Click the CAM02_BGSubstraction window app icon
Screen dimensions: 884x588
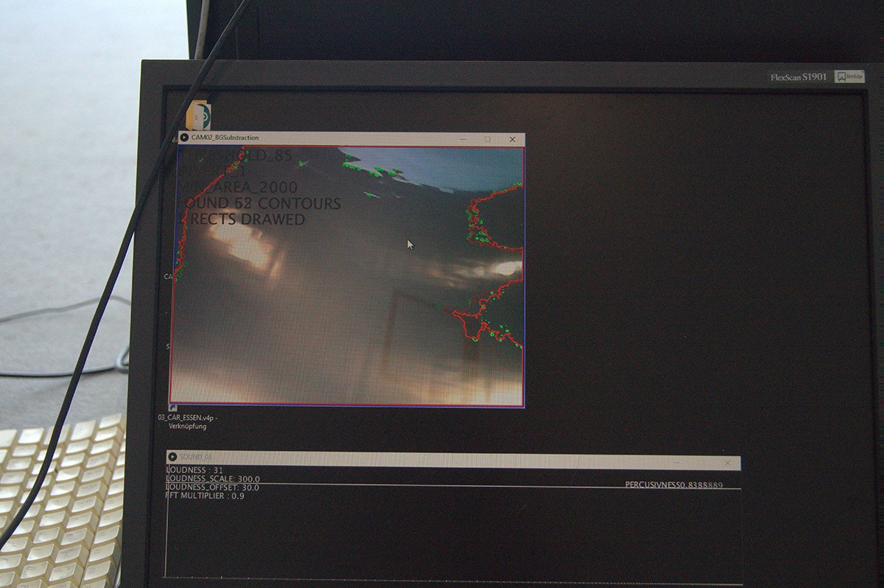tap(184, 138)
